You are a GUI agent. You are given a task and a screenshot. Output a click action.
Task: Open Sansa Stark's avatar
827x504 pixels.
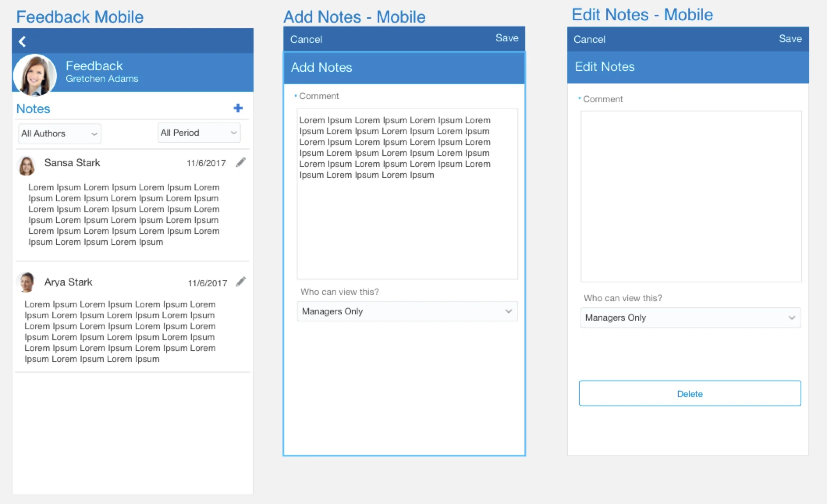click(x=27, y=166)
